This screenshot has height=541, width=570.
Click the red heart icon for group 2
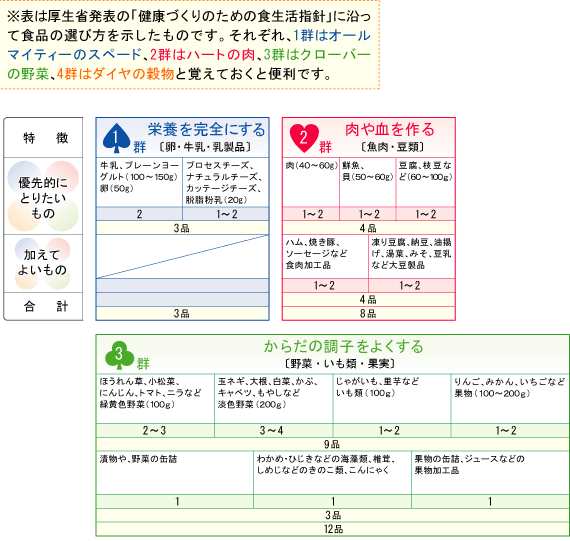click(x=304, y=138)
